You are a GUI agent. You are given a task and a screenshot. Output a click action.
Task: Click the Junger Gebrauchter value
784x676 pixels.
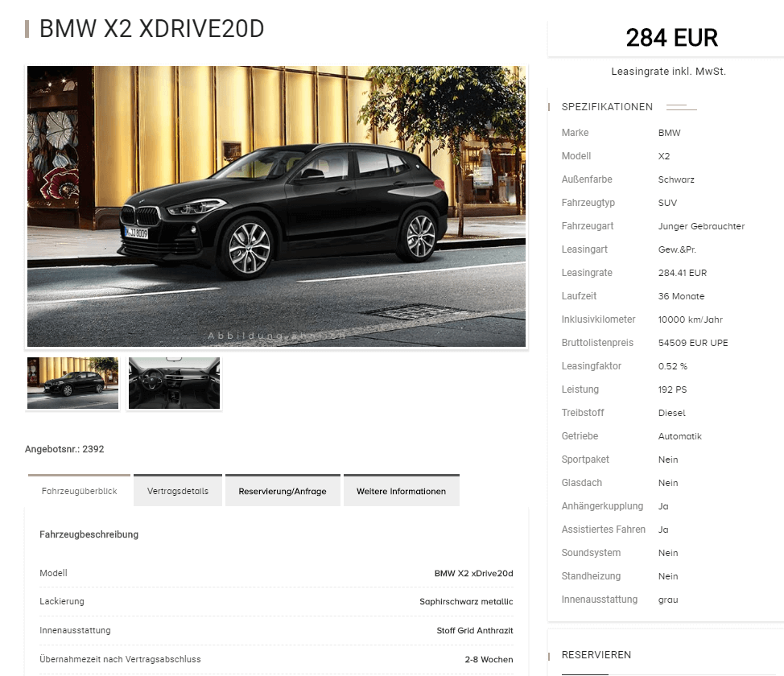[702, 226]
